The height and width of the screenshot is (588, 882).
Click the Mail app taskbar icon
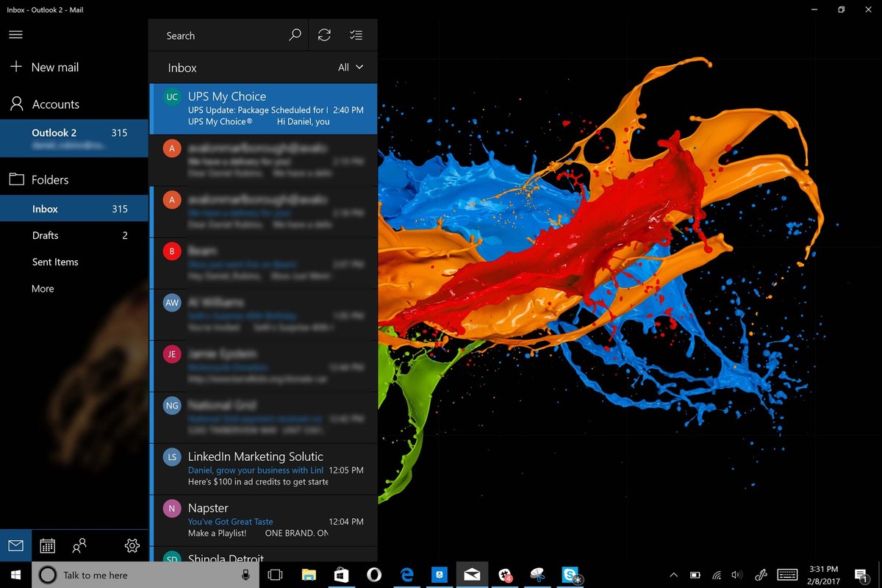click(472, 575)
